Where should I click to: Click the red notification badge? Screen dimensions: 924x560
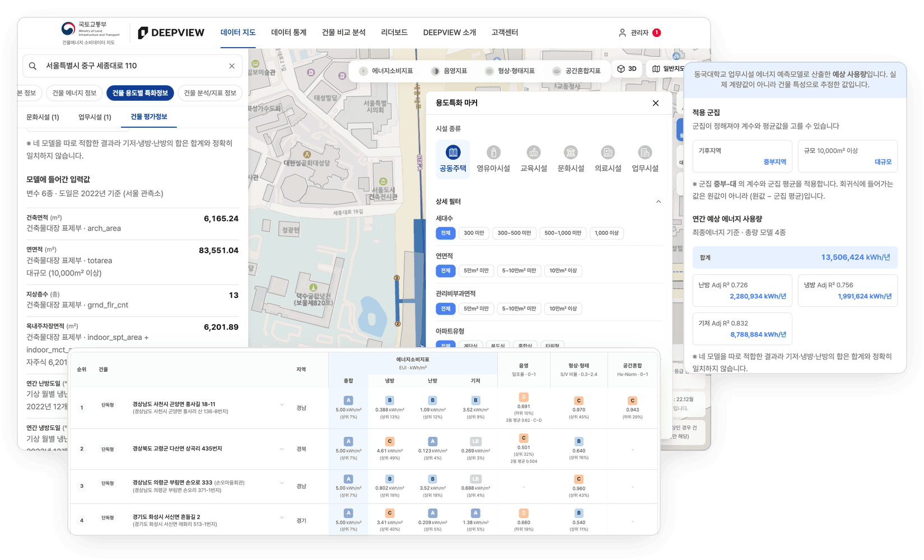[x=657, y=33]
